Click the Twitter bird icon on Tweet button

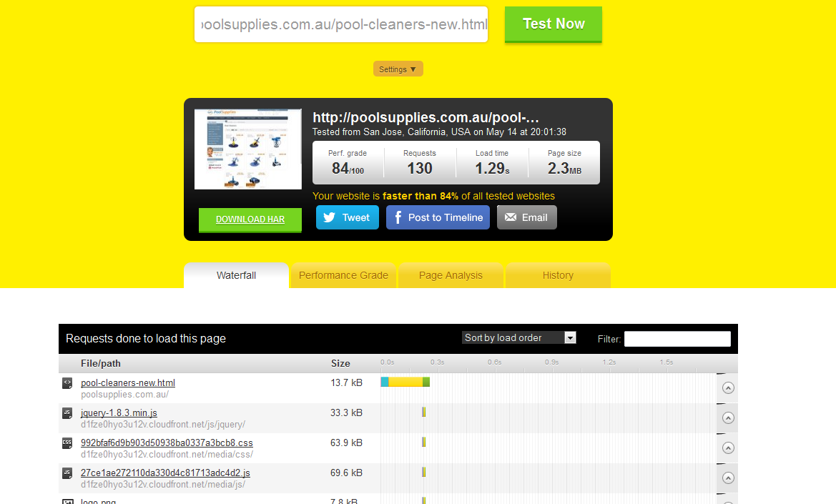coord(329,218)
